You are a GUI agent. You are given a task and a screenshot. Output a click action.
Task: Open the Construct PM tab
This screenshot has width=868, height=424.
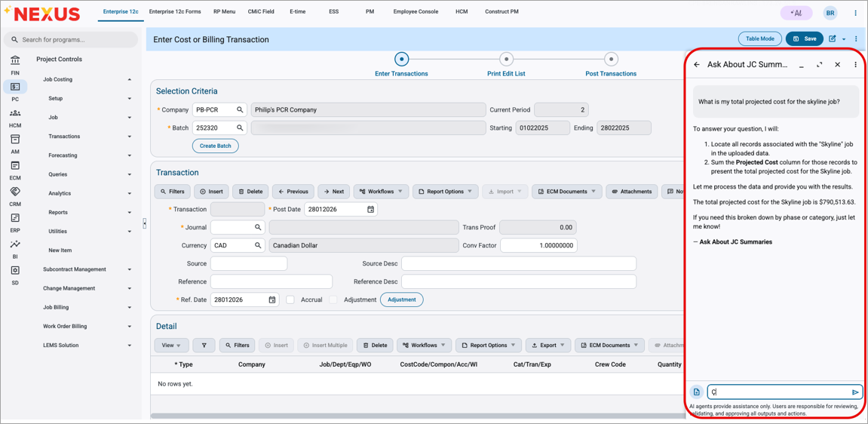[501, 11]
